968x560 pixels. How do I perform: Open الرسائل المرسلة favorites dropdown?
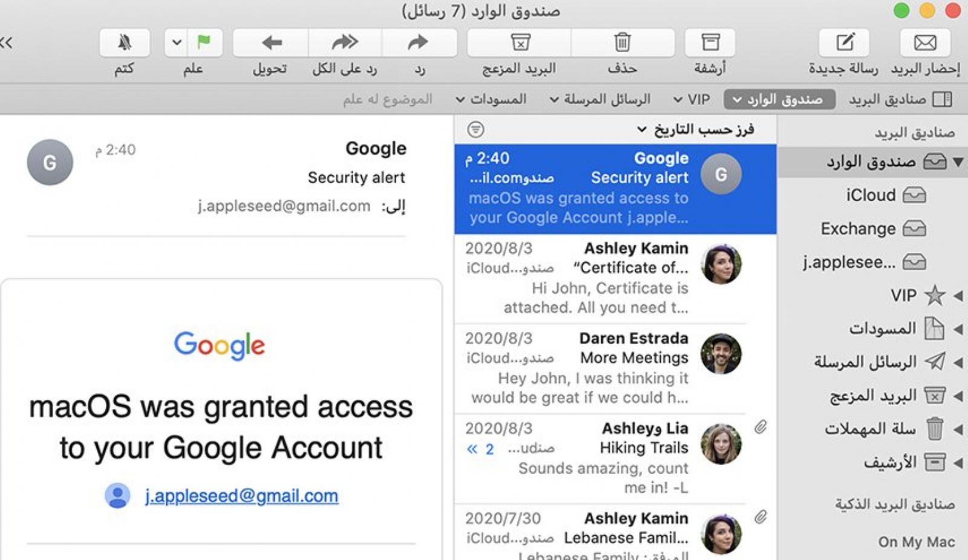[600, 99]
